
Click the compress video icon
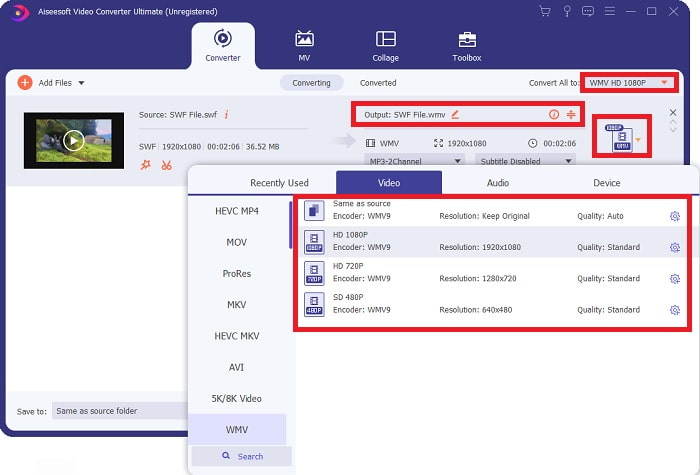pos(571,115)
